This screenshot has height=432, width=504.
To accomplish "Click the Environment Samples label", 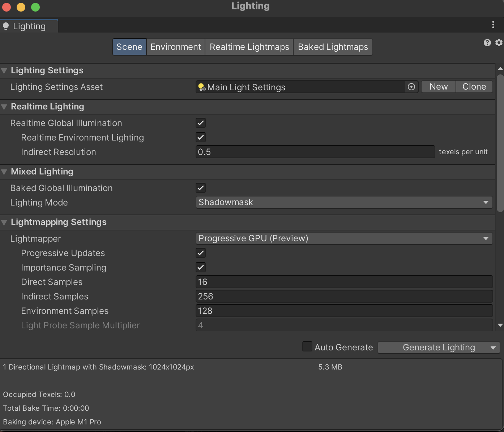I will (x=65, y=311).
